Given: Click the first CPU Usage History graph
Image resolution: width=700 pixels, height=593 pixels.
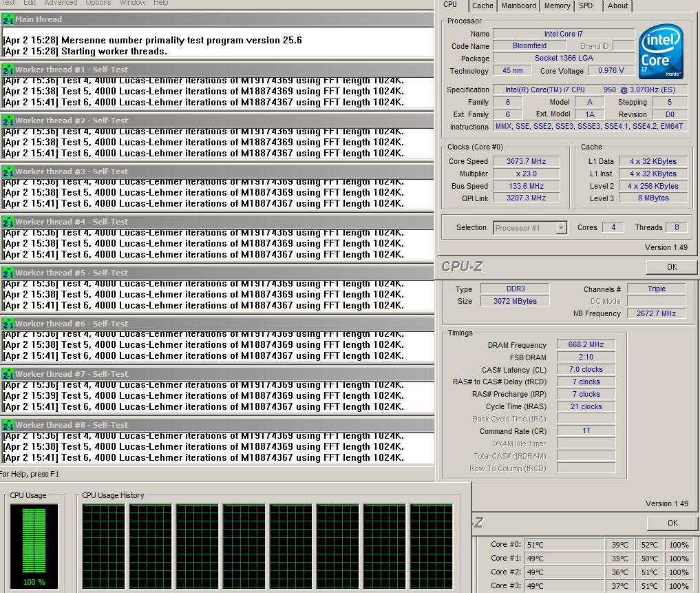Looking at the screenshot, I should (x=103, y=546).
